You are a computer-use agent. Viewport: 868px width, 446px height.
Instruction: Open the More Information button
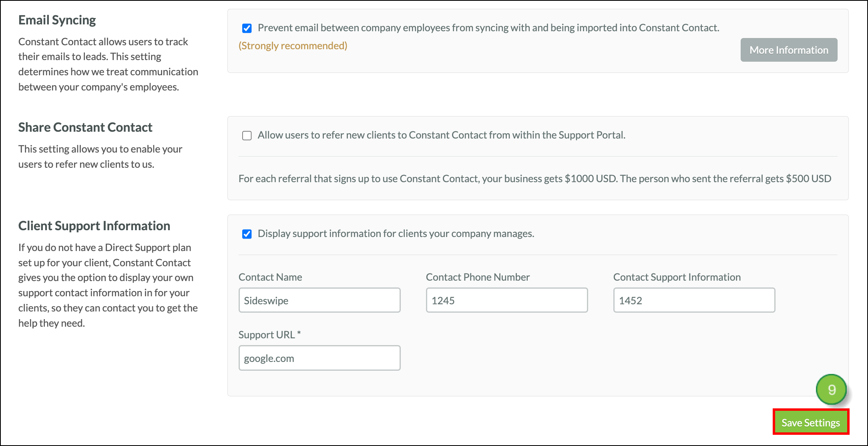point(789,50)
